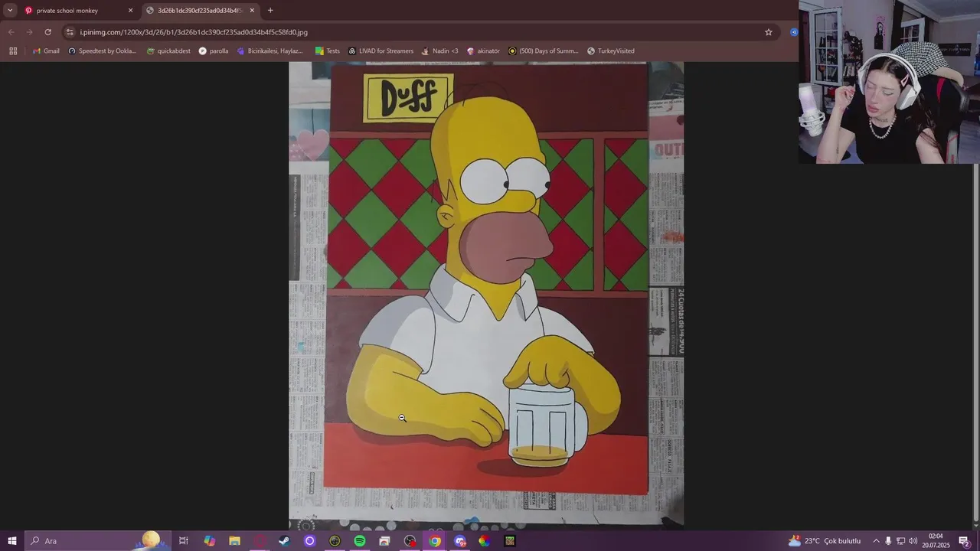Select the 3d26b1dc390cf235 image tab
The width and height of the screenshot is (980, 551).
click(200, 11)
